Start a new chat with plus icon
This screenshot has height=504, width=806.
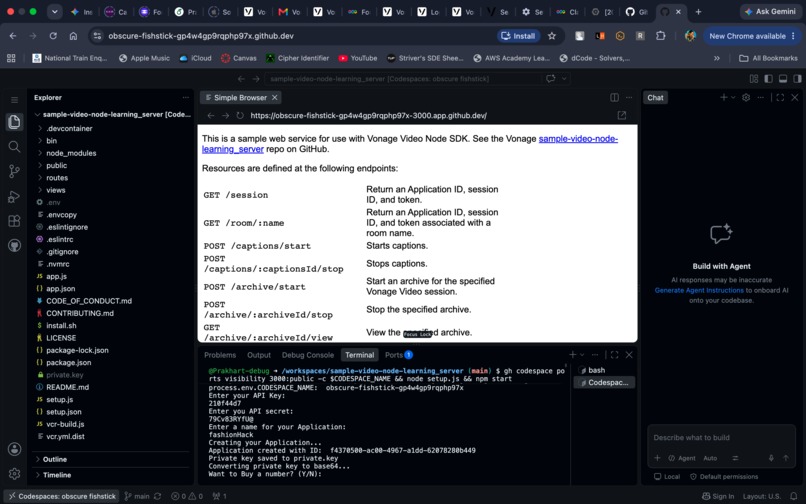tap(724, 97)
